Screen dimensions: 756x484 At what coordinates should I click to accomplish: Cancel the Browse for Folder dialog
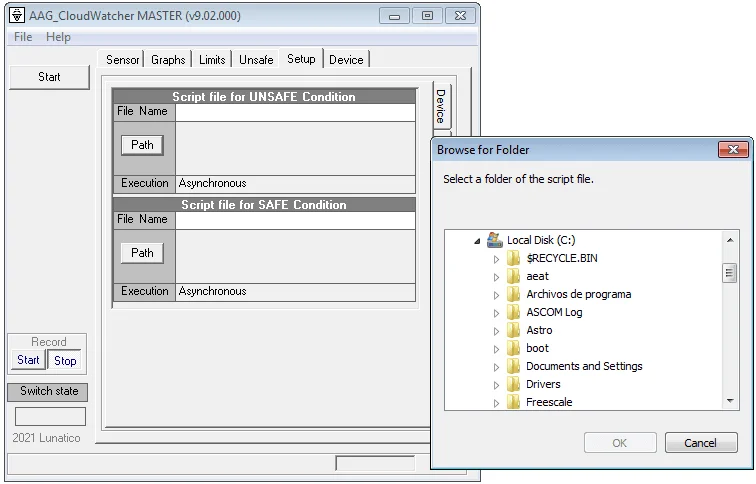click(x=701, y=443)
